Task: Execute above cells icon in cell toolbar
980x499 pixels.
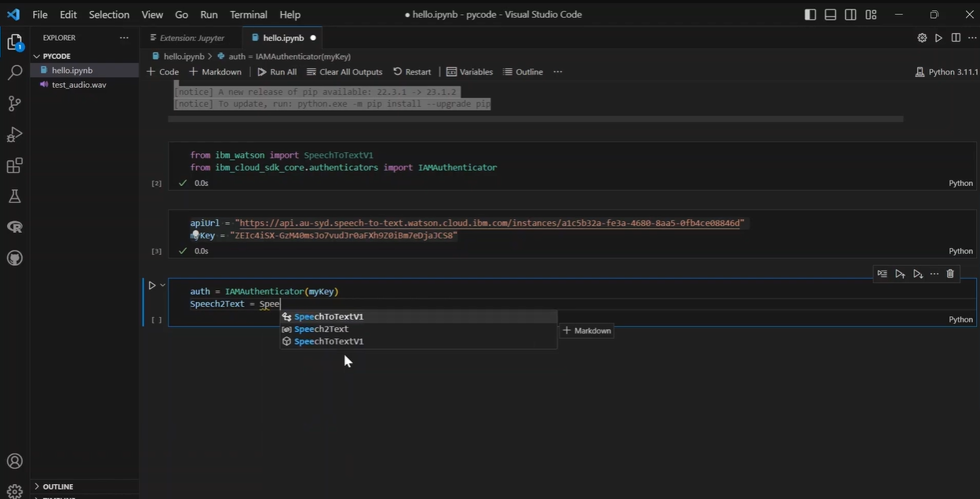Action: click(x=900, y=274)
